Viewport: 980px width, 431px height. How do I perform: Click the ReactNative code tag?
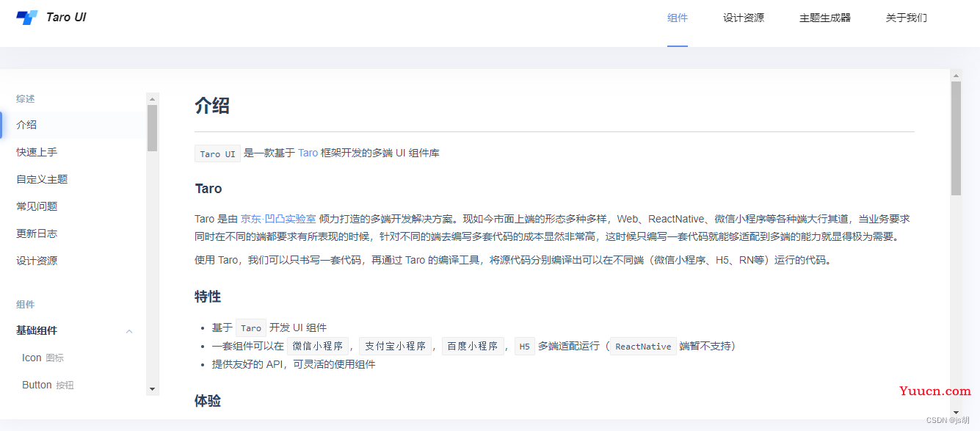[x=644, y=346]
